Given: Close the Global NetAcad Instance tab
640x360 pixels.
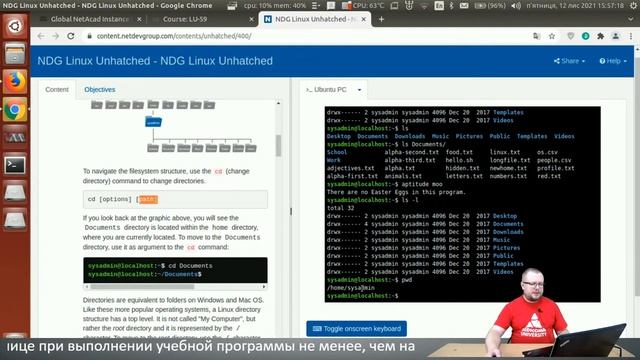Looking at the screenshot, I should coord(139,19).
